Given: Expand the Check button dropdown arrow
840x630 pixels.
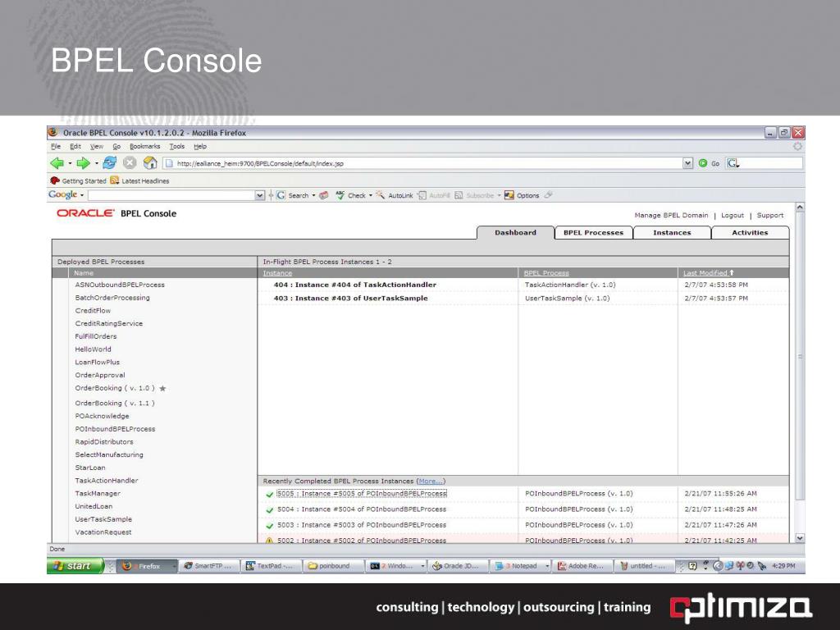Looking at the screenshot, I should click(371, 195).
